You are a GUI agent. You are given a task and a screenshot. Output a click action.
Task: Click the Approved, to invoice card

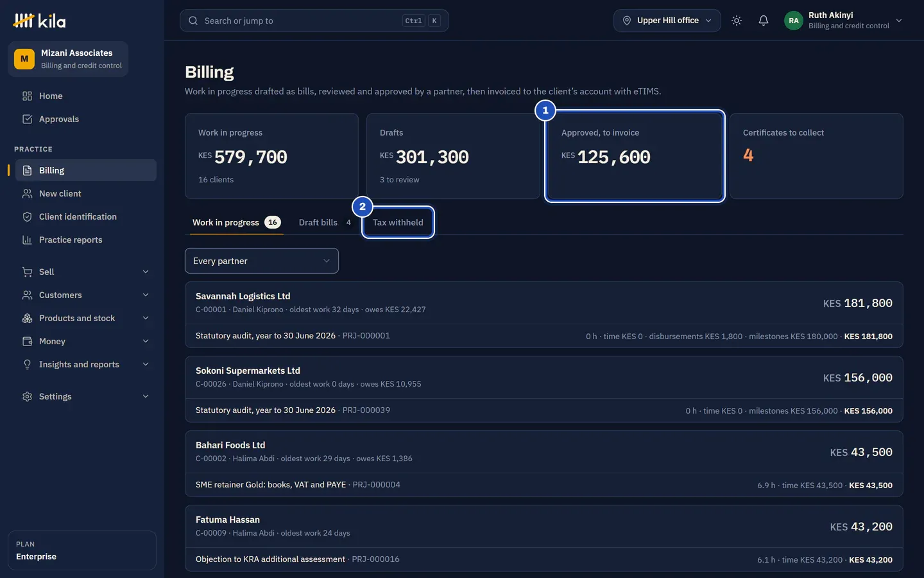pos(635,156)
